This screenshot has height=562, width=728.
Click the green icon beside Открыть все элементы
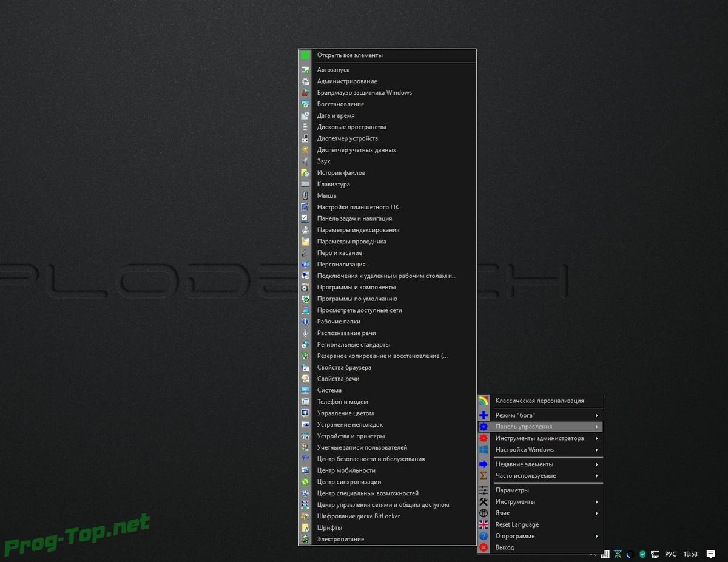click(305, 55)
